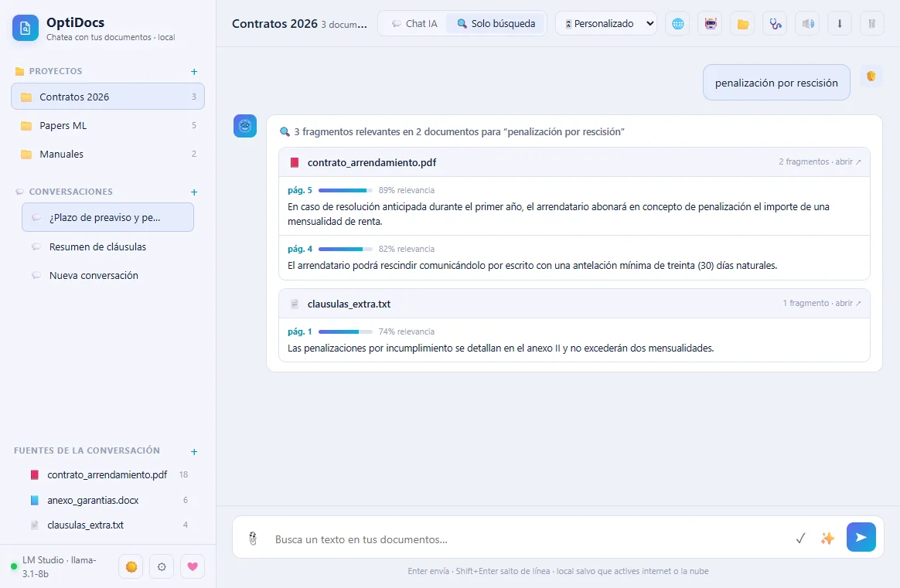Click pág. 5 fragment link

[x=300, y=190]
